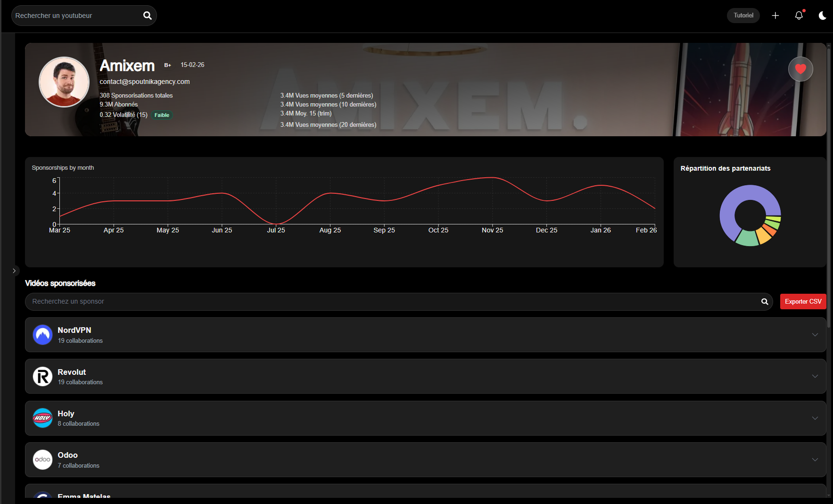Click the NordVPN brand logo
The image size is (833, 504).
click(42, 335)
